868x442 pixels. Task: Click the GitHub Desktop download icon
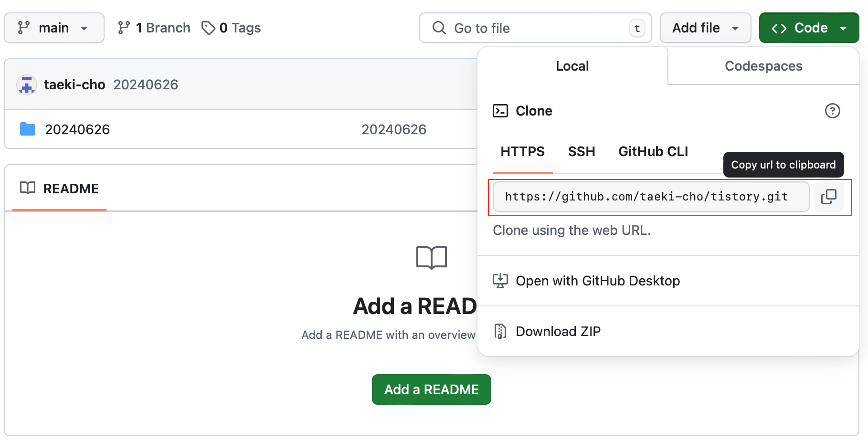pyautogui.click(x=500, y=281)
